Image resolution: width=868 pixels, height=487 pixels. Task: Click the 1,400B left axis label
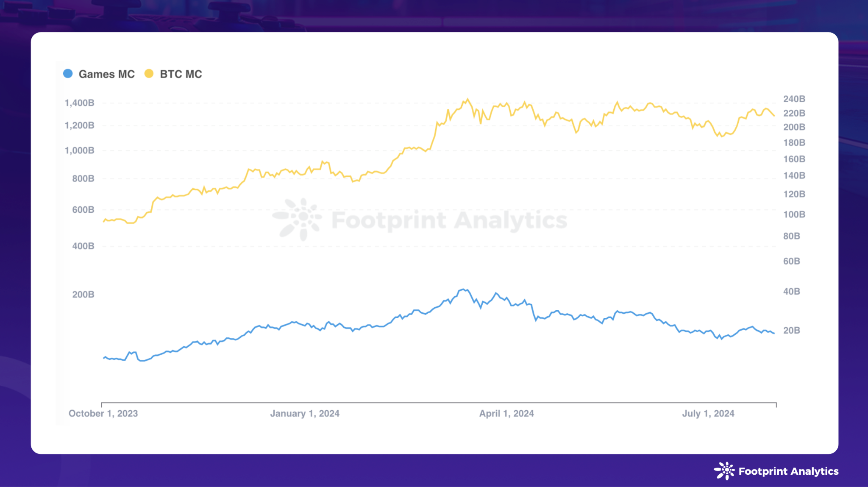tap(79, 103)
